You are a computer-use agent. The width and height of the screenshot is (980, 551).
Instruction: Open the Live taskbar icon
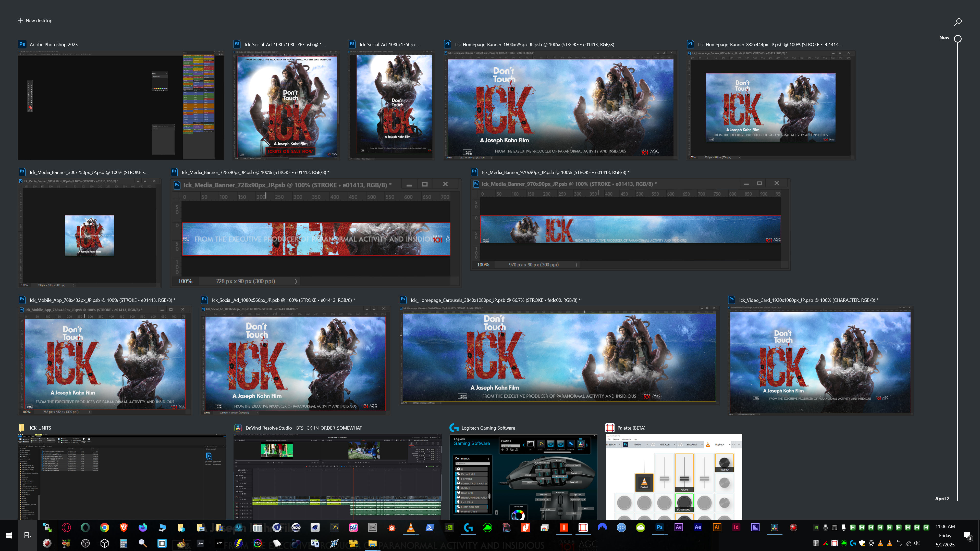[200, 543]
